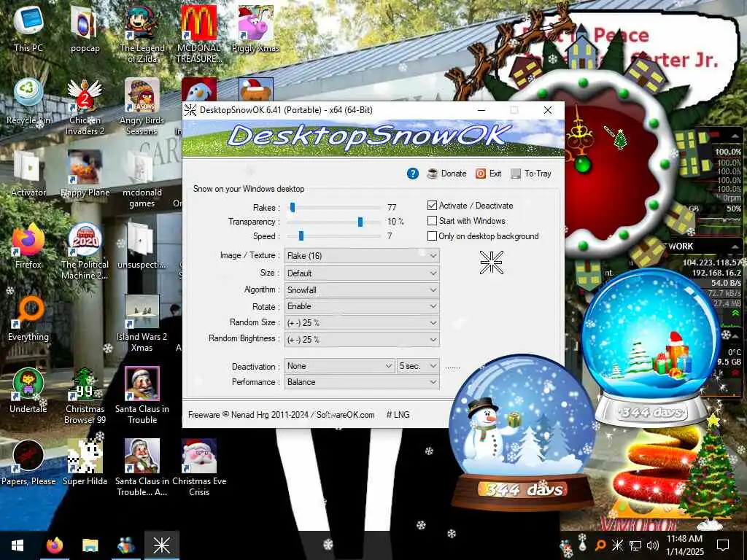This screenshot has width=747, height=560.
Task: Open File Explorer from the taskbar
Action: [90, 545]
